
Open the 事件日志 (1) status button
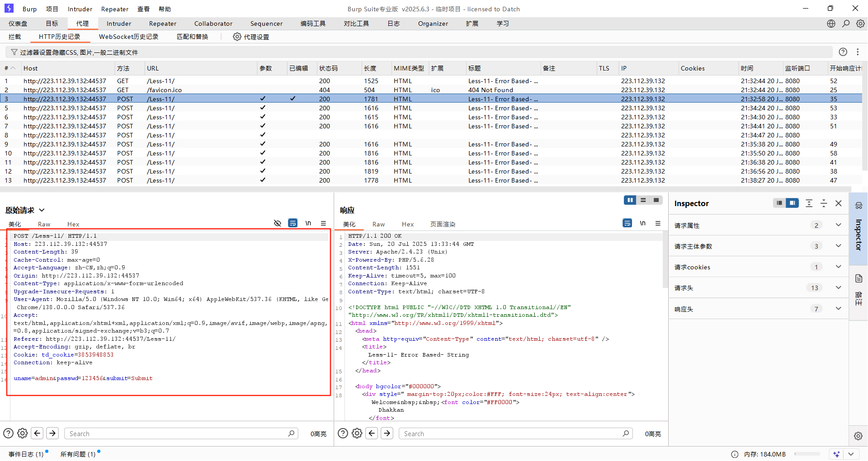[x=26, y=454]
